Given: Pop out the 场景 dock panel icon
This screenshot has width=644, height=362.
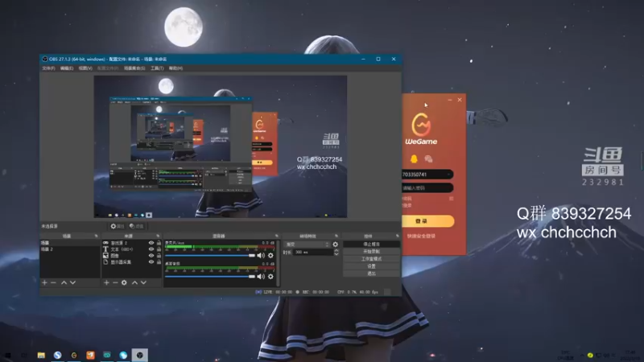Looking at the screenshot, I should tap(96, 236).
